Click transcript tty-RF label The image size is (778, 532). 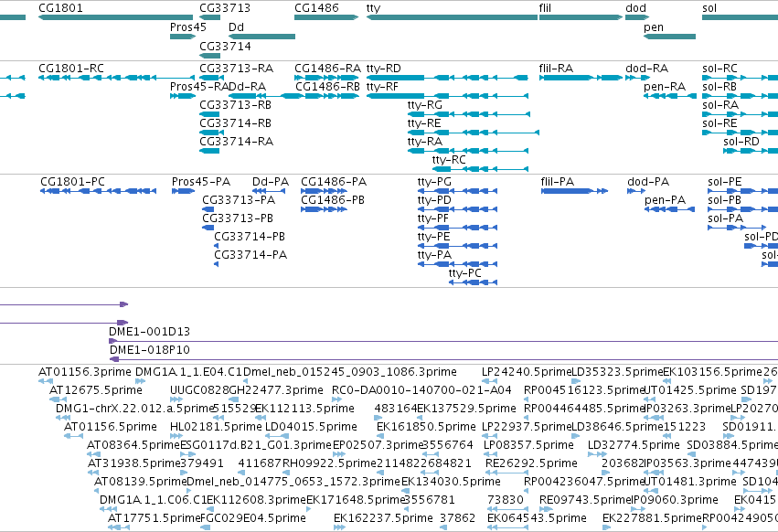(382, 86)
